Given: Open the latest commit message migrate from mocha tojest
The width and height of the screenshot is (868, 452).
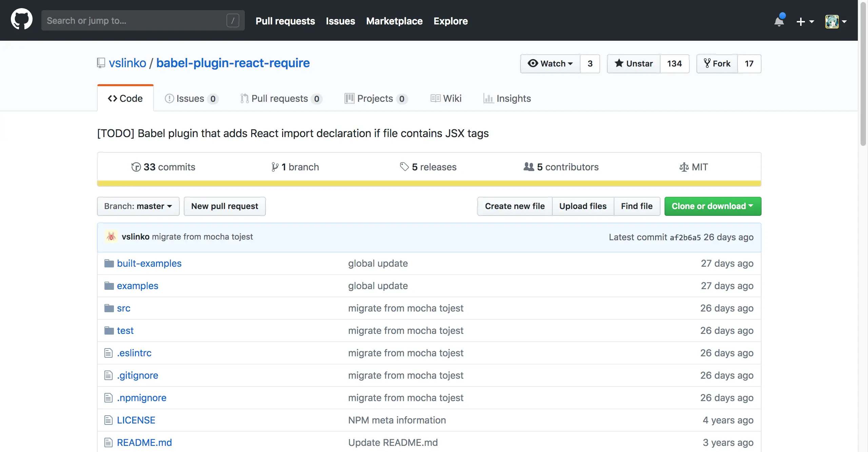Looking at the screenshot, I should pos(202,237).
